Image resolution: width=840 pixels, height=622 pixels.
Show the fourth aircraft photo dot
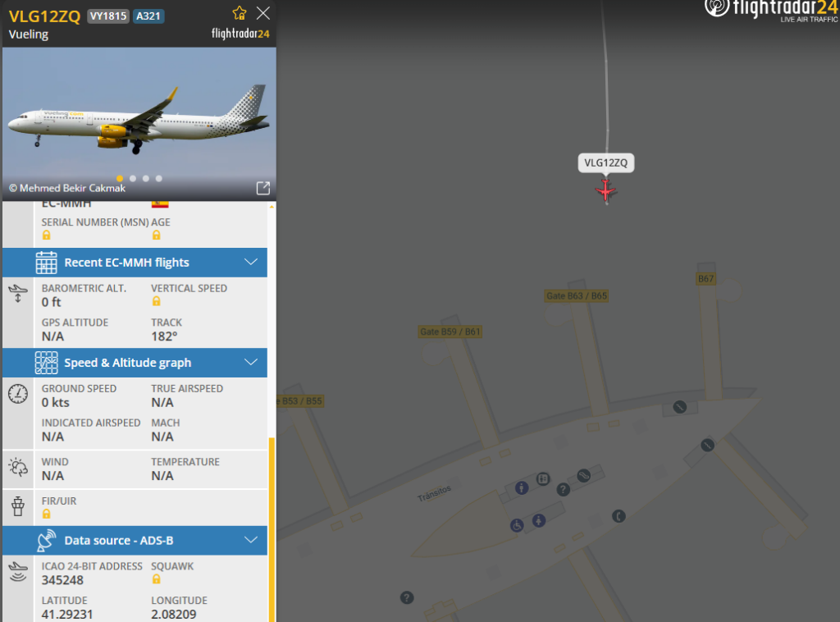(x=159, y=178)
